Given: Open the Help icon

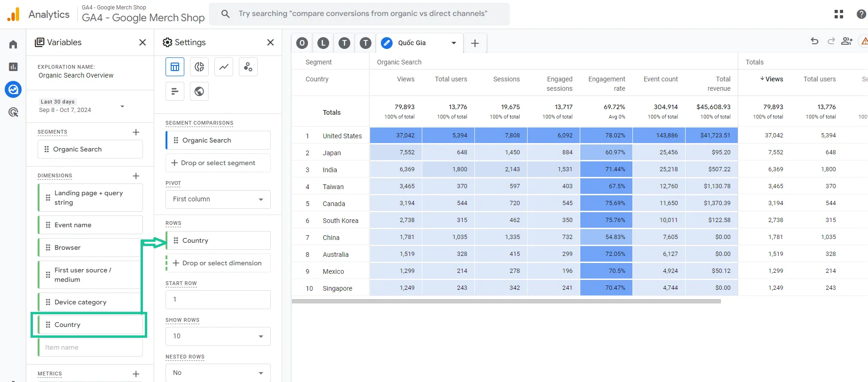Looking at the screenshot, I should pyautogui.click(x=861, y=14).
